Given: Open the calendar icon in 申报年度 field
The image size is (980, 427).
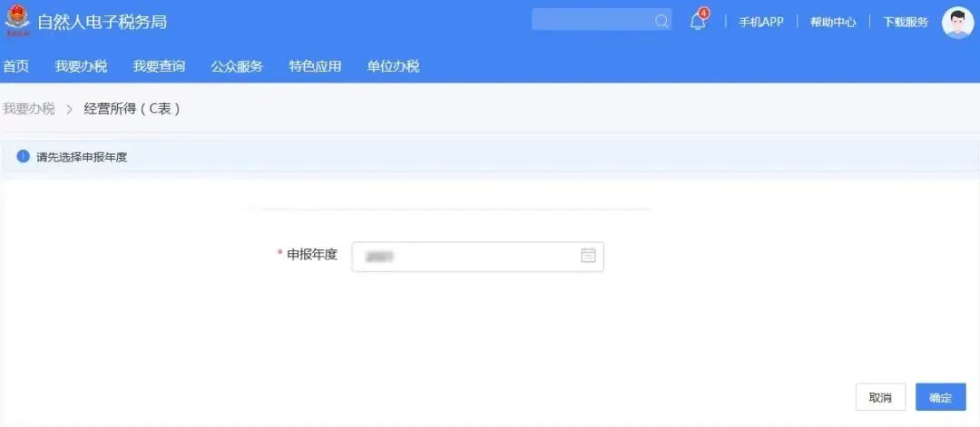Looking at the screenshot, I should (x=588, y=256).
